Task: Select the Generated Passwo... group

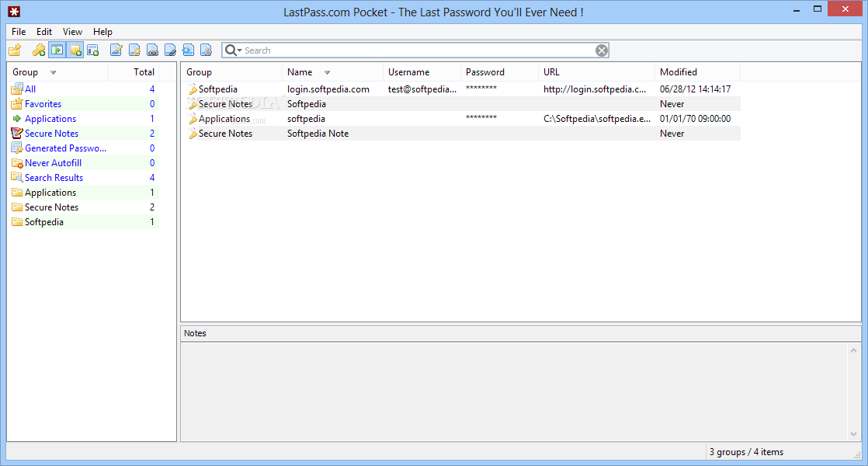Action: [x=65, y=148]
